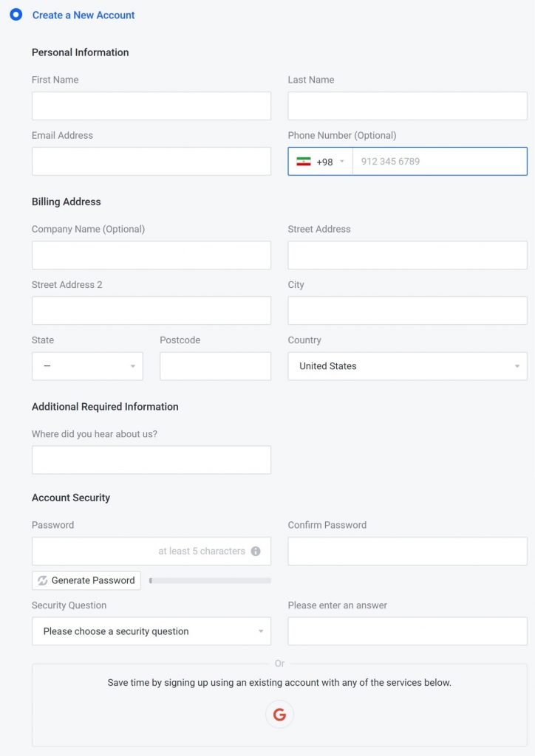Click the Create a New Account link text
Image resolution: width=535 pixels, height=756 pixels.
84,15
